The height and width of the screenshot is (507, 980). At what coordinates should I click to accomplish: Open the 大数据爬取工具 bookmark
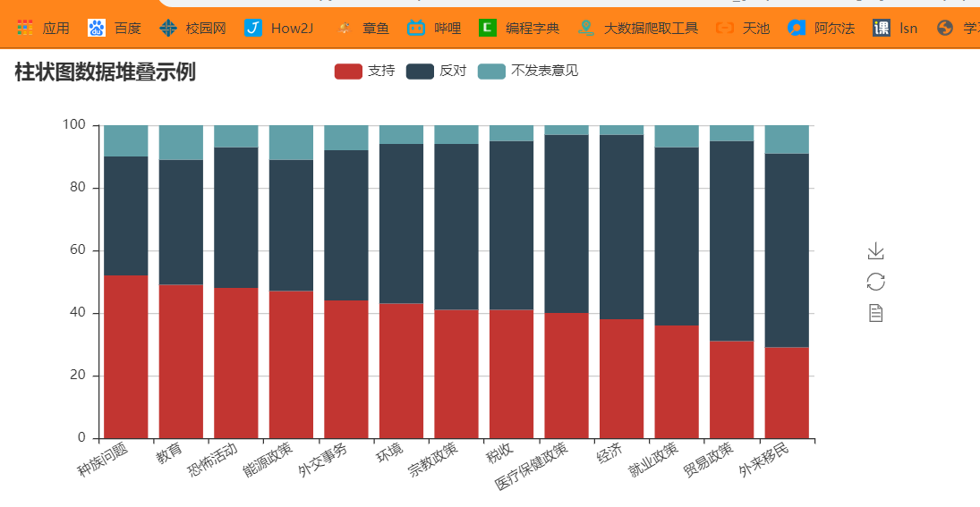click(638, 28)
